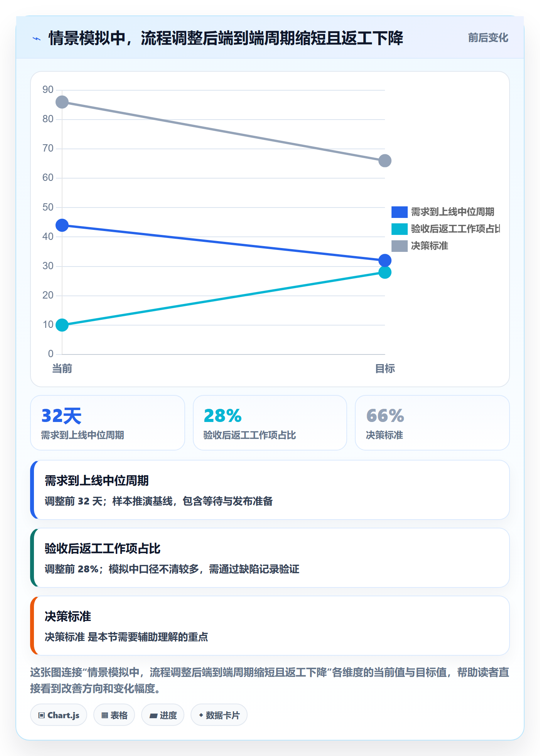
Task: Select the cyan data point at 当前
Action: [62, 325]
